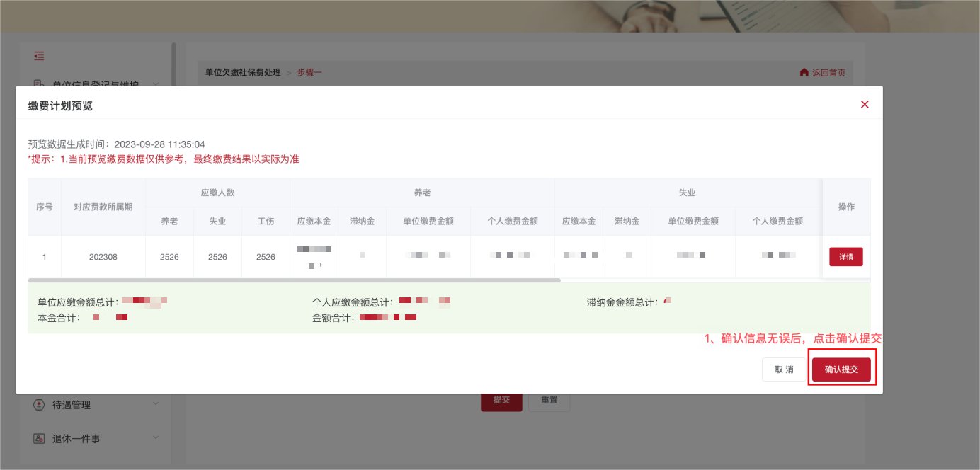The width and height of the screenshot is (980, 470).
Task: Click the 重置 reset button
Action: pos(549,399)
